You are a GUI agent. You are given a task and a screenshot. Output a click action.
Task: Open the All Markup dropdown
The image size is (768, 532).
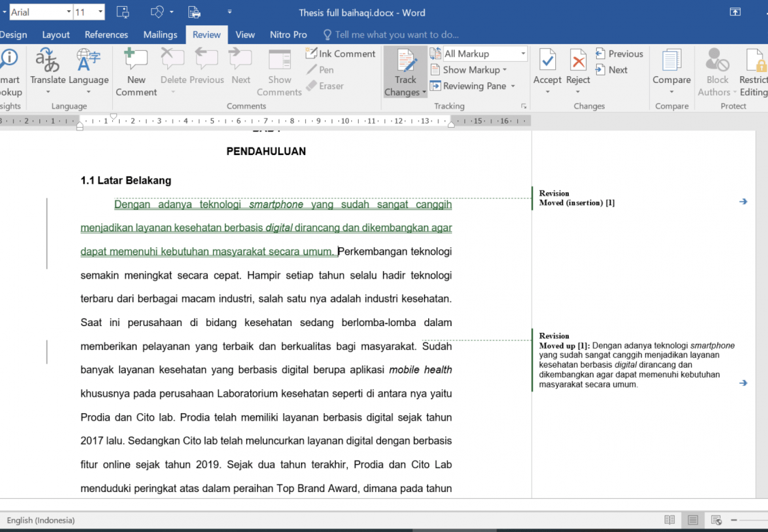pyautogui.click(x=522, y=53)
